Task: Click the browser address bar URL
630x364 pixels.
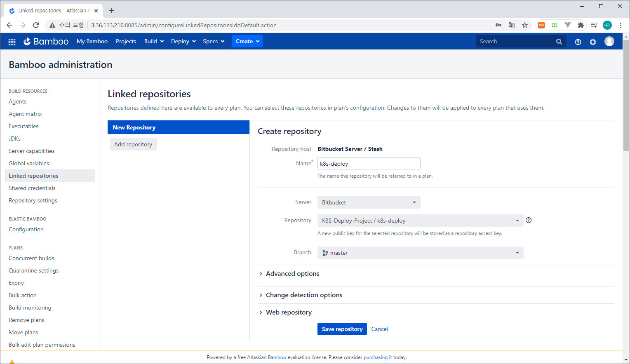Action: (184, 25)
